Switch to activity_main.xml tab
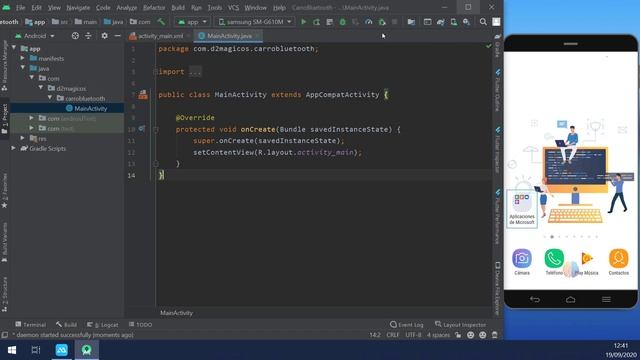The image size is (640, 360). [160, 36]
